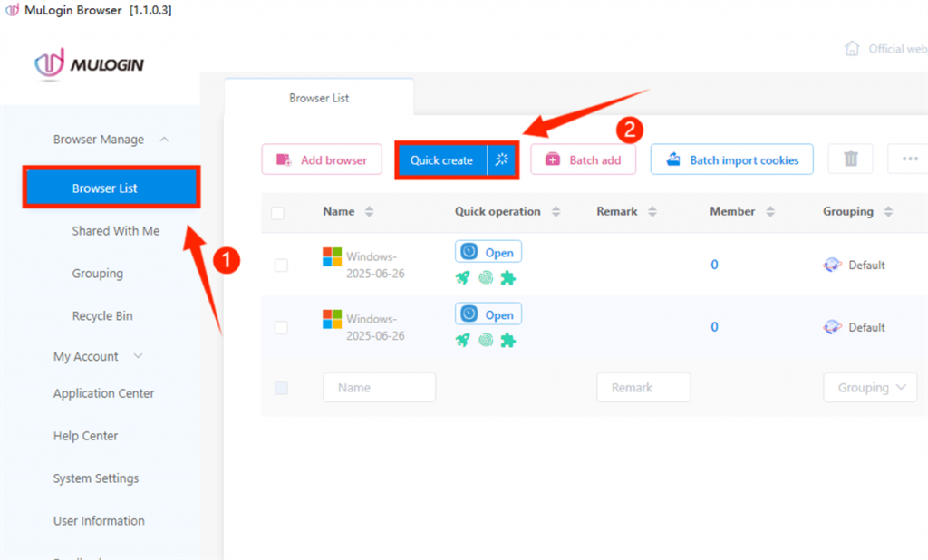Screen dimensions: 928x560
Task: Click the trash delete icon in toolbar
Action: coord(850,159)
